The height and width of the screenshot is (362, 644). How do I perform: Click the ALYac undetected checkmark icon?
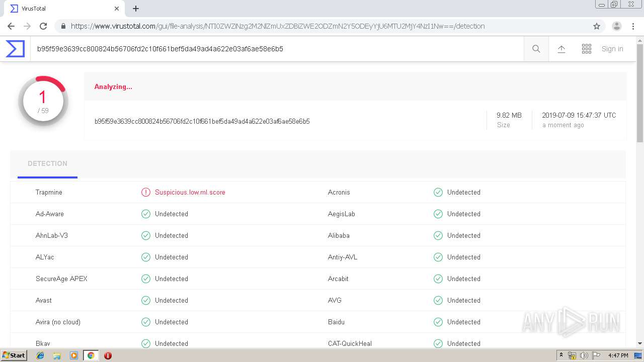click(146, 257)
